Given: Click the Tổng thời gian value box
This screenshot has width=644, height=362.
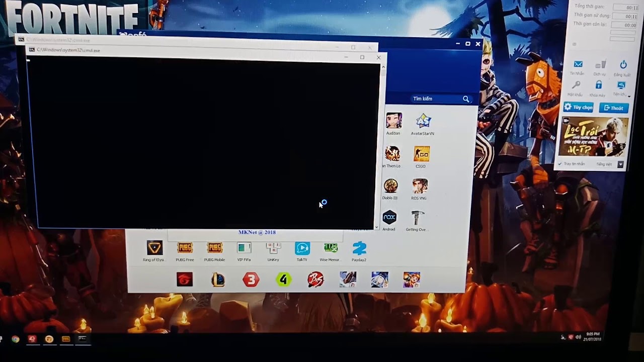Looking at the screenshot, I should tap(625, 8).
